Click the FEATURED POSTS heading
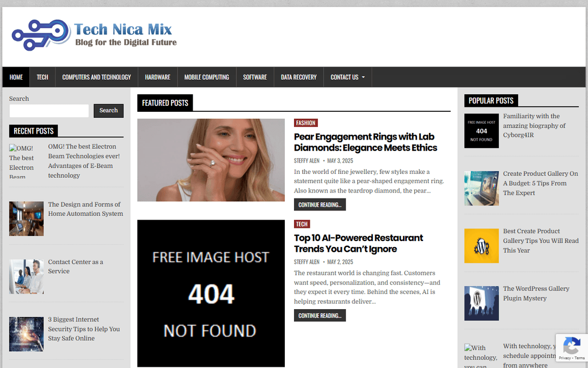This screenshot has width=588, height=368. point(165,103)
